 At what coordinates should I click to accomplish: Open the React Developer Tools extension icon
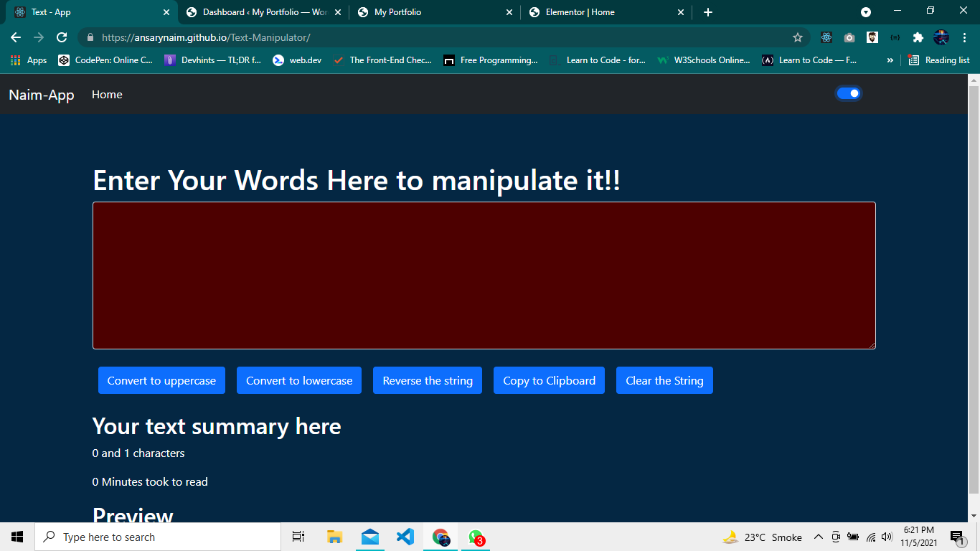coord(826,37)
